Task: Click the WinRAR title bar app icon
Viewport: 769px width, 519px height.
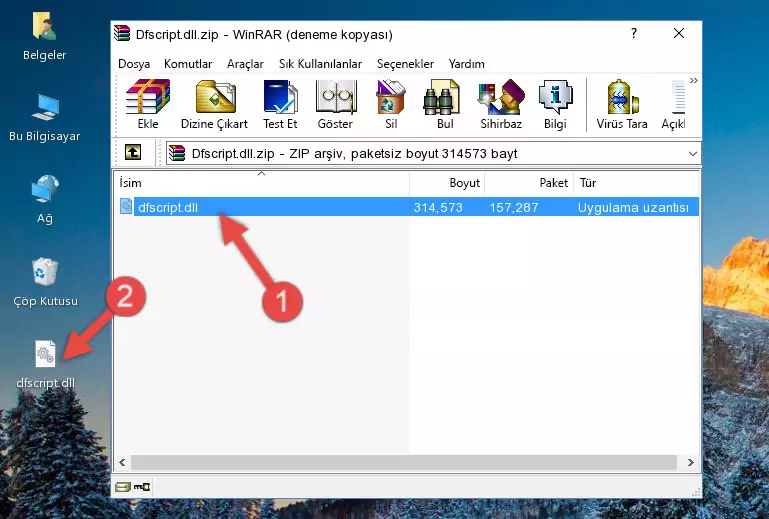Action: coord(122,34)
